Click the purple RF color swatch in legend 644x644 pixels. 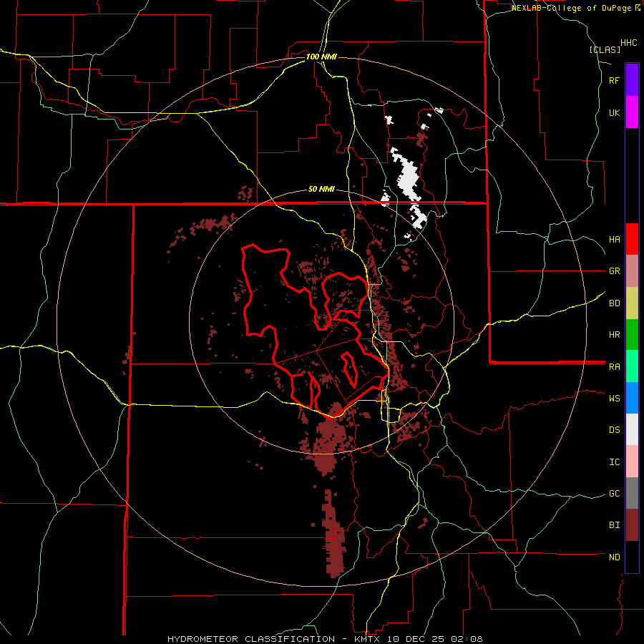632,80
